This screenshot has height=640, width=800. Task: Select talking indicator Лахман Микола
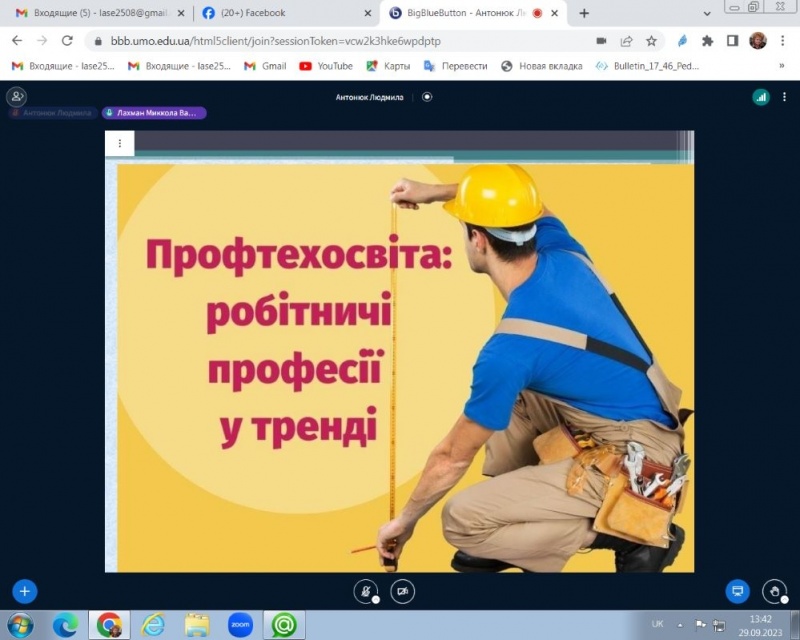[153, 113]
